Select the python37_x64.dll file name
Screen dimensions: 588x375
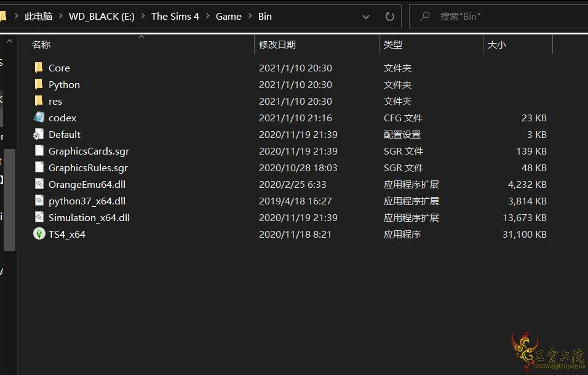[87, 201]
